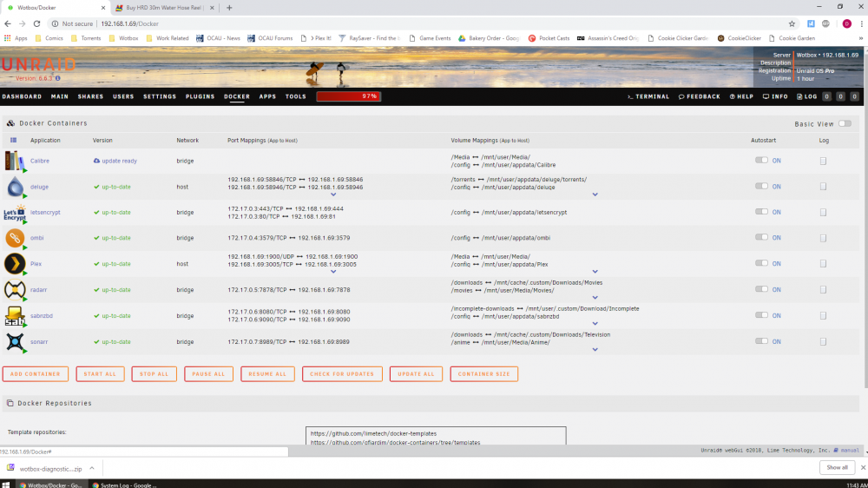This screenshot has height=488, width=868.
Task: Toggle autostart for letsencrypt
Action: tap(762, 212)
